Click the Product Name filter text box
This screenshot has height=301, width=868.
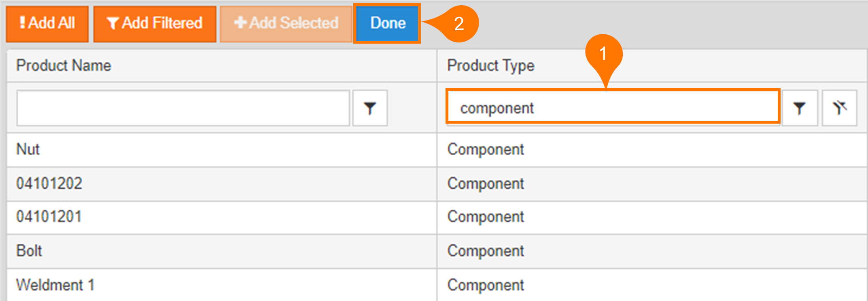(x=183, y=108)
